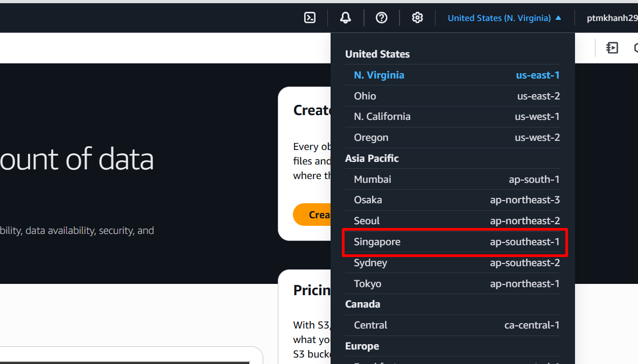This screenshot has height=364, width=638.
Task: Click the Europe group heading
Action: (362, 346)
